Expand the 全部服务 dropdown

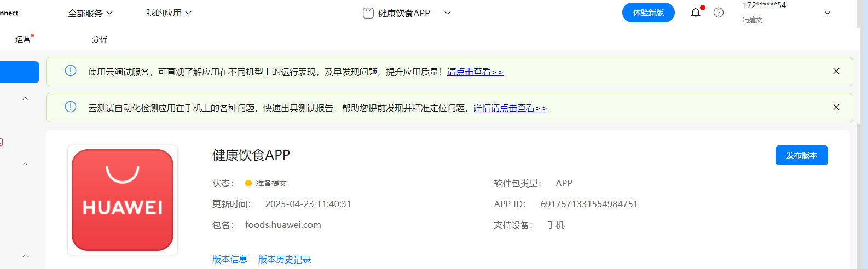90,13
